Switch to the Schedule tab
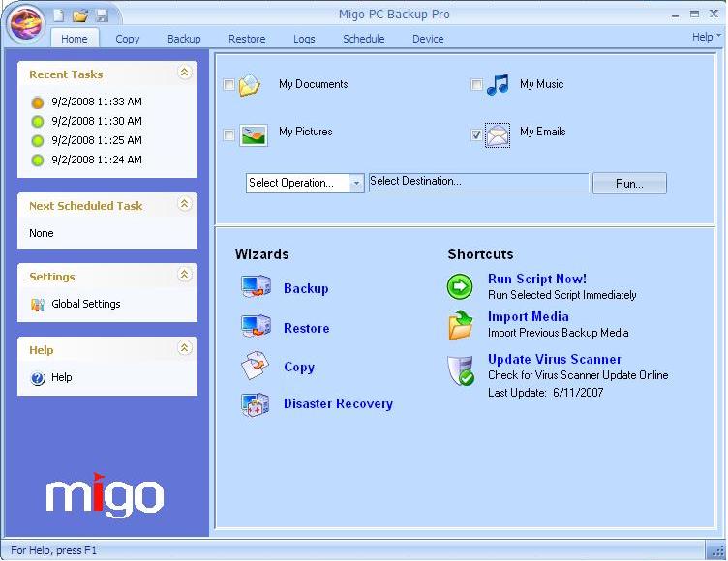The height and width of the screenshot is (561, 728). click(364, 39)
